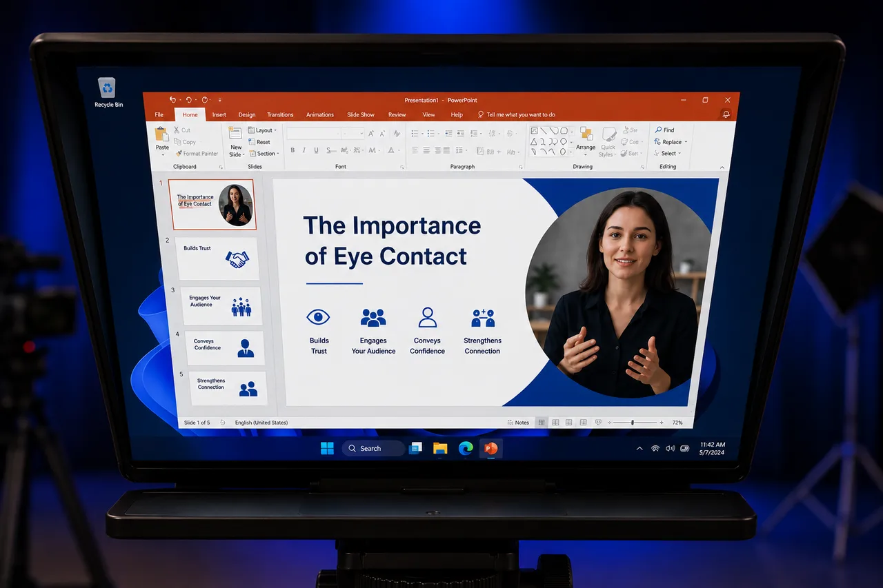Open the Review tab
883x588 pixels.
(397, 115)
